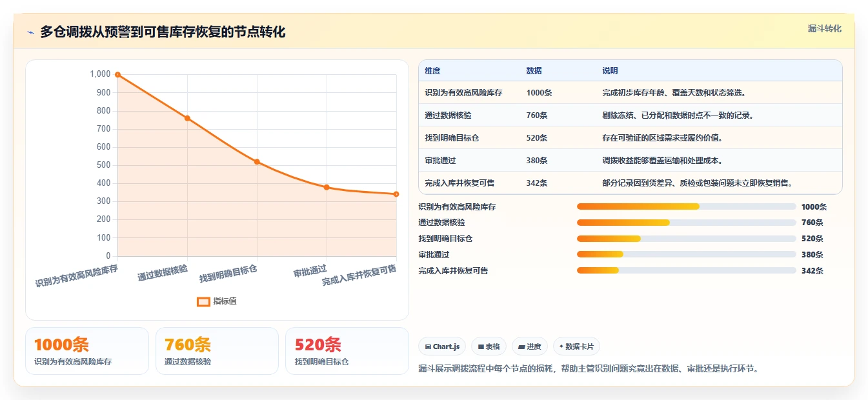Click the 漏斗转化 label in the header
Image resolution: width=868 pixels, height=400 pixels.
point(825,28)
